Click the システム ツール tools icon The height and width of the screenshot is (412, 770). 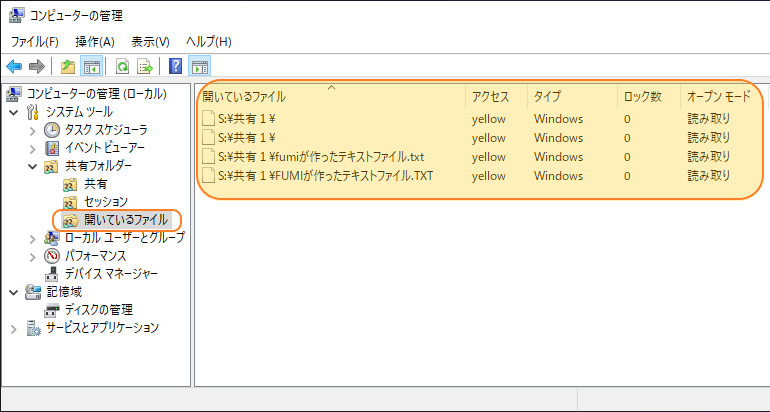pyautogui.click(x=33, y=112)
